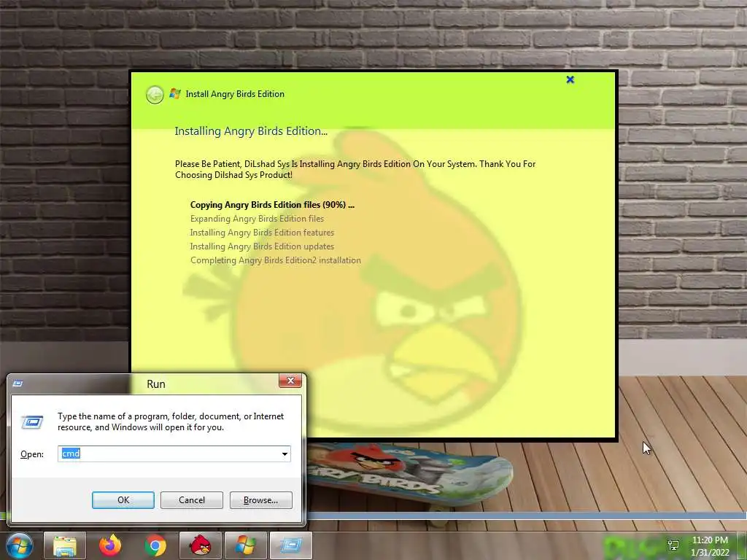Expand the Open combo box dropdown arrow
The image size is (747, 560).
click(285, 454)
